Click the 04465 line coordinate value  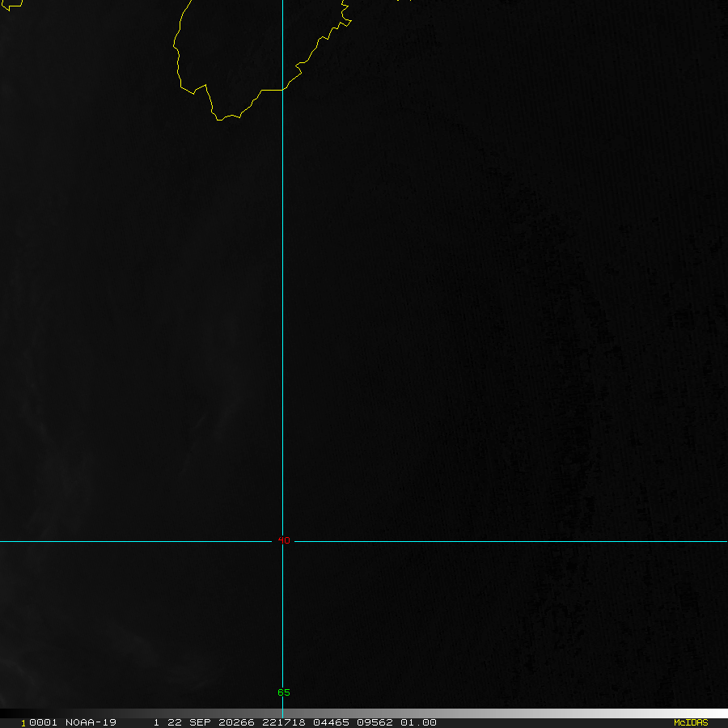coord(331,722)
